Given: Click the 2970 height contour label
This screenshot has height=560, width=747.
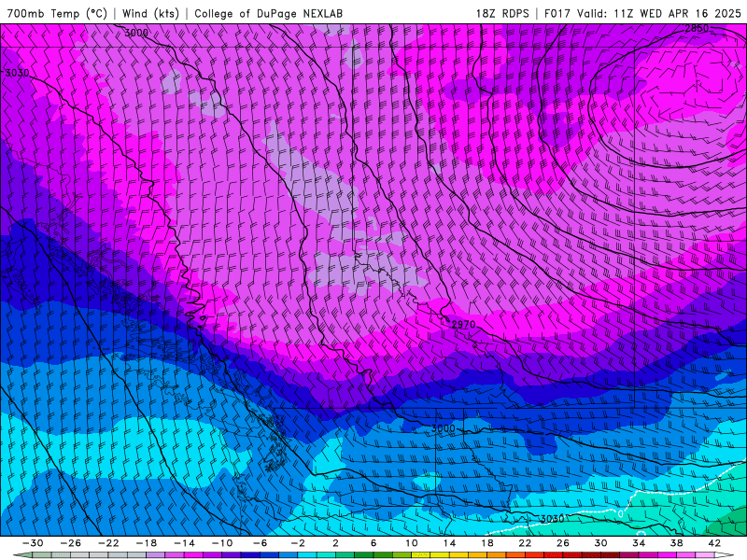Looking at the screenshot, I should click(463, 324).
